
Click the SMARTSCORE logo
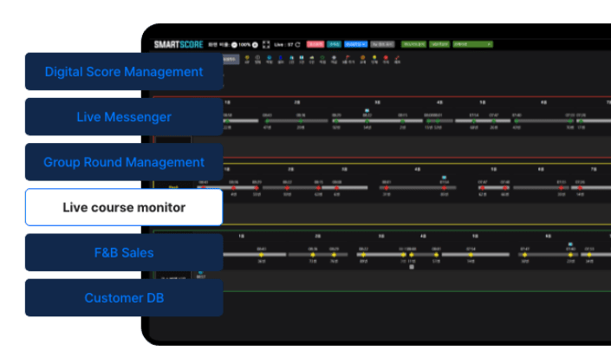176,44
